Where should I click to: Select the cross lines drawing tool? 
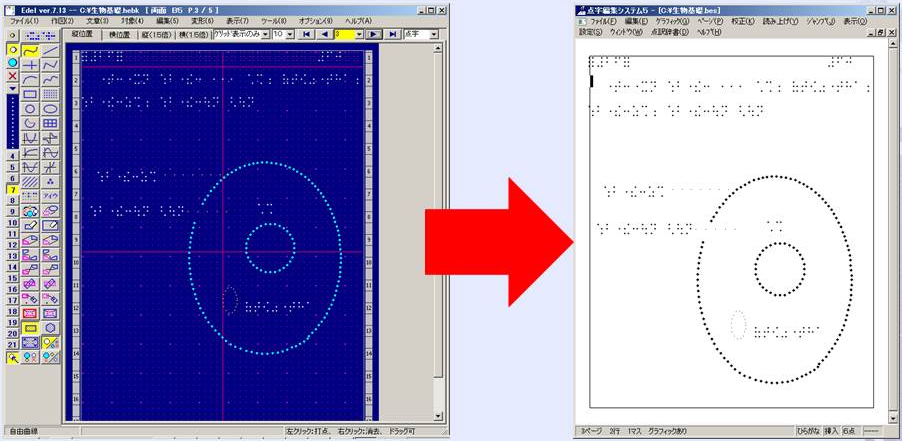click(x=31, y=65)
